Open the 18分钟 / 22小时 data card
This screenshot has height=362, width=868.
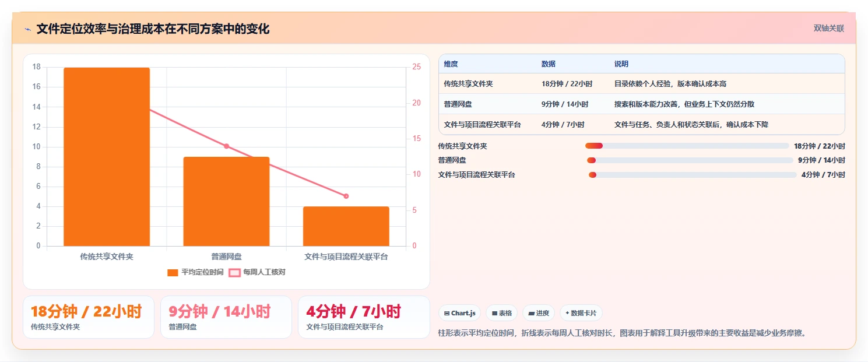coord(89,317)
